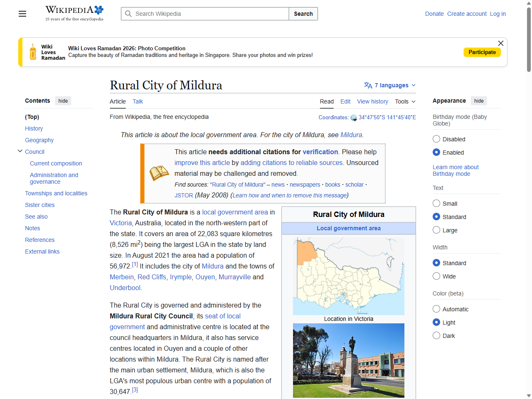Viewport: 532px width, 399px height.
Task: Close the Wiki Loves Ramadan banner
Action: 501,43
